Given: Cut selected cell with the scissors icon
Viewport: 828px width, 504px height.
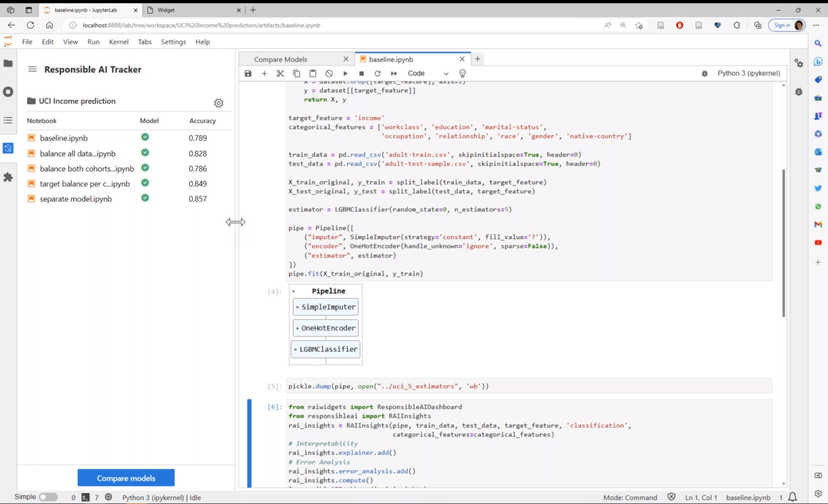Looking at the screenshot, I should tap(280, 73).
